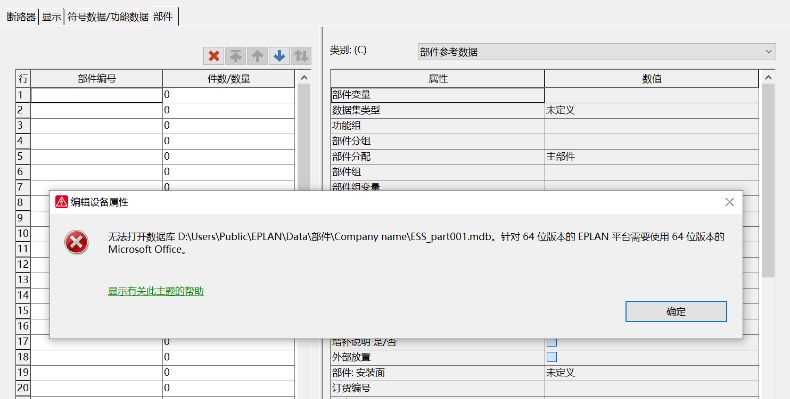Click the 部件编号 column header

pyautogui.click(x=97, y=79)
